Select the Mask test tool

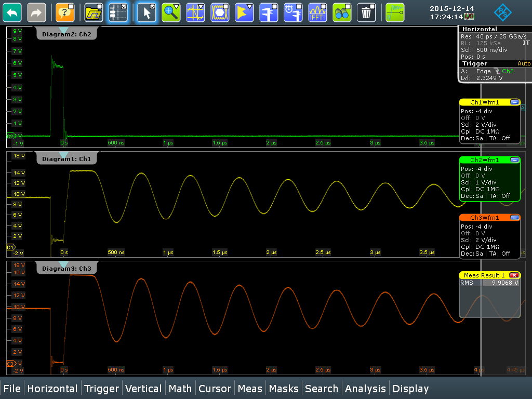[x=220, y=12]
